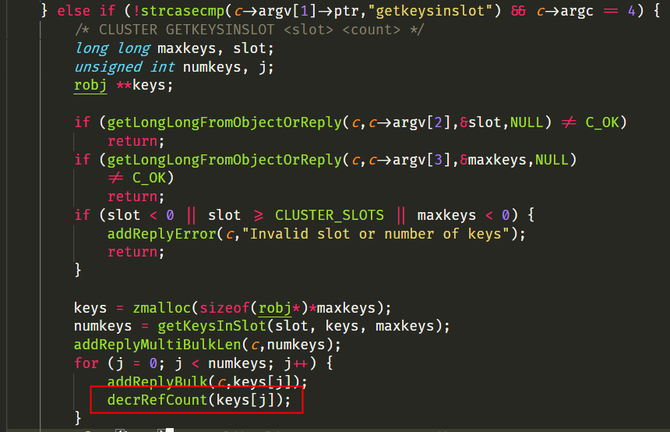The height and width of the screenshot is (432, 670).
Task: Click the for loop keyword
Action: [86, 363]
